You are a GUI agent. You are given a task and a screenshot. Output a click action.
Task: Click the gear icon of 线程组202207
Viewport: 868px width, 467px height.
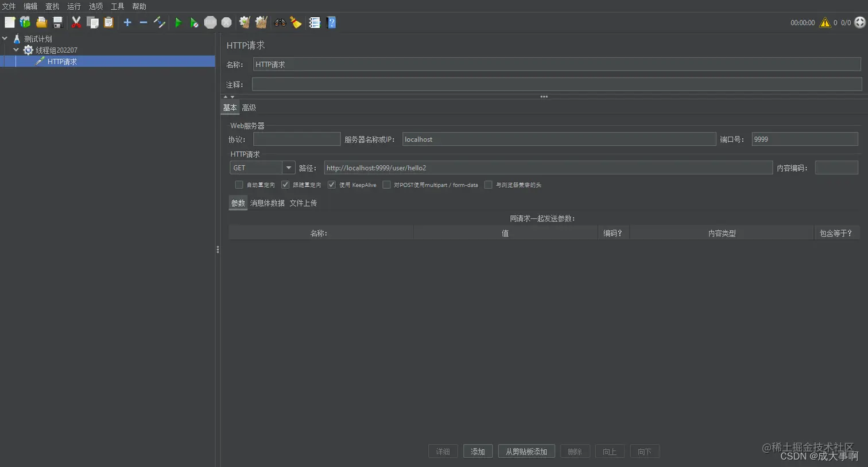28,50
